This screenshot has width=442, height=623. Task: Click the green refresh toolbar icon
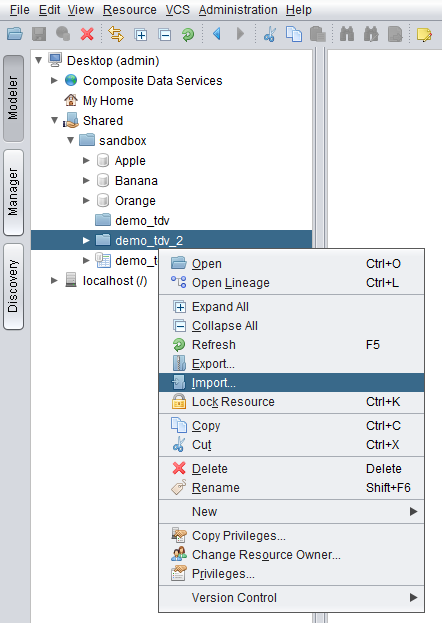coord(188,34)
